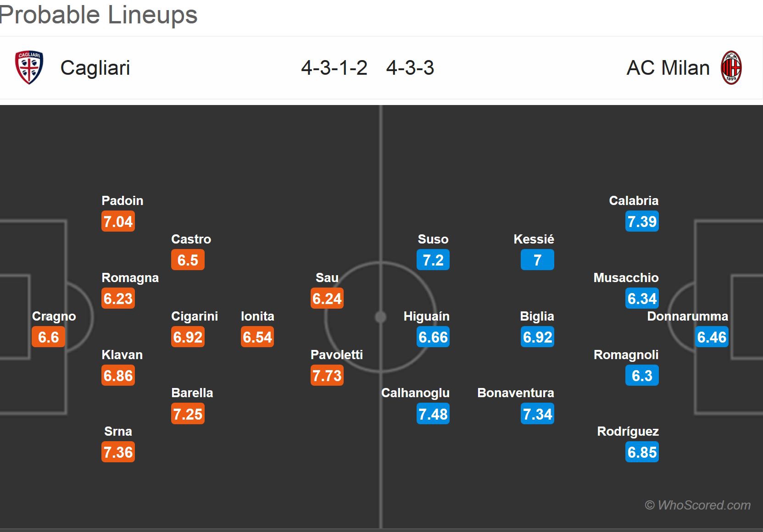Click Kessié's rating badge showing 7
Viewport: 763px width, 532px height.
tap(537, 260)
